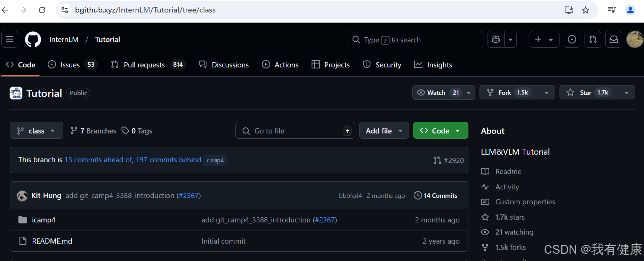The width and height of the screenshot is (644, 261).
Task: Click the GitHub Octocat logo
Action: 33,39
